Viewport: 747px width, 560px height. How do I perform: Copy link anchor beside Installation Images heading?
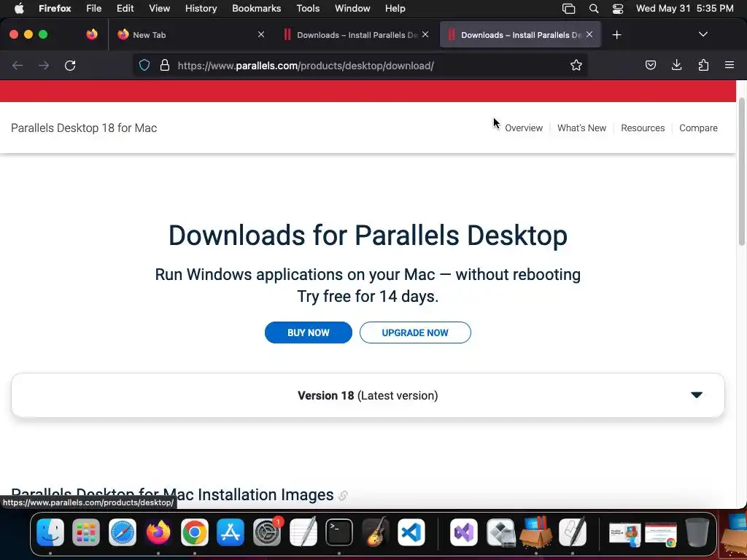tap(343, 496)
